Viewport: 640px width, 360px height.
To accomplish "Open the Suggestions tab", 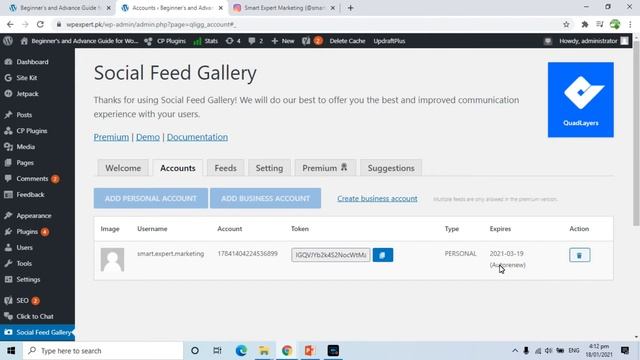I will click(391, 168).
